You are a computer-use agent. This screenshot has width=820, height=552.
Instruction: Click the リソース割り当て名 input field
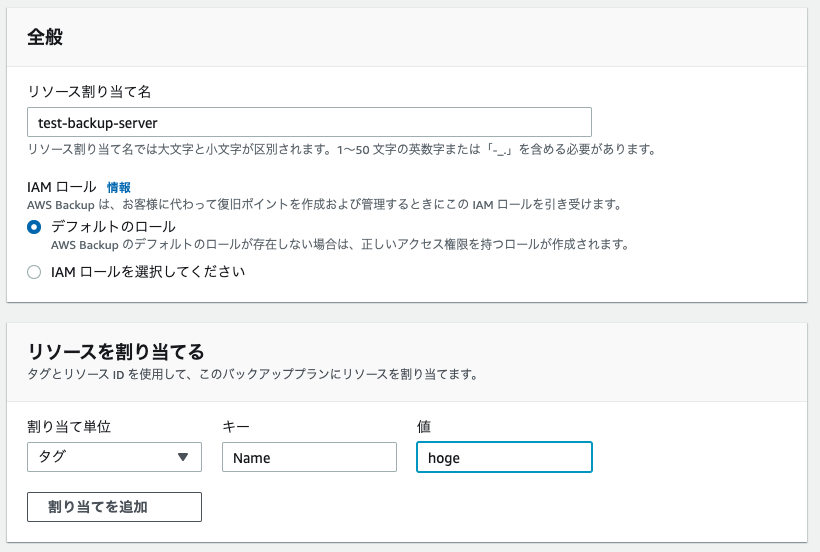[x=309, y=122]
